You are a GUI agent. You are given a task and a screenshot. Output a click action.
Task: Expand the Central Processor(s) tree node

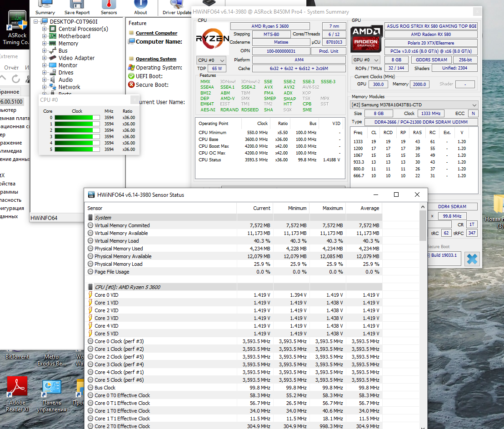[45, 29]
